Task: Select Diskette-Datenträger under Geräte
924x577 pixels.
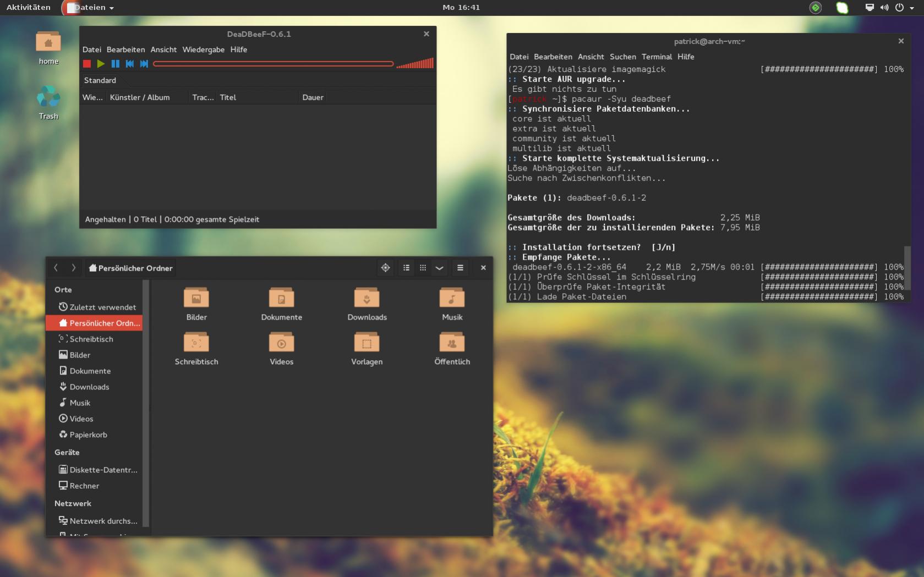Action: click(94, 470)
